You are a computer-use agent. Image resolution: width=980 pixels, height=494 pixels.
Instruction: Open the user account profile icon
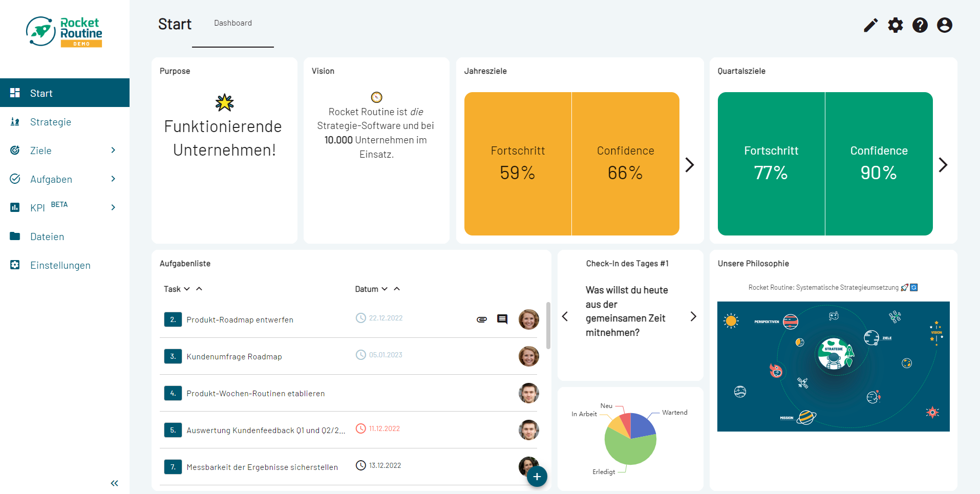coord(944,25)
